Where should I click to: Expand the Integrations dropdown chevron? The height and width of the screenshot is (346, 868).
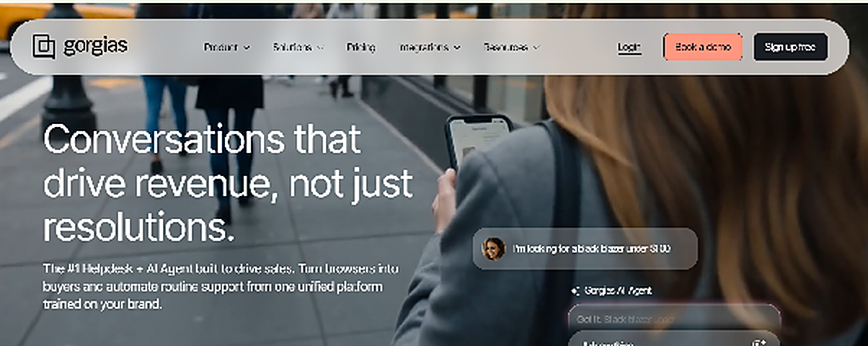click(457, 48)
